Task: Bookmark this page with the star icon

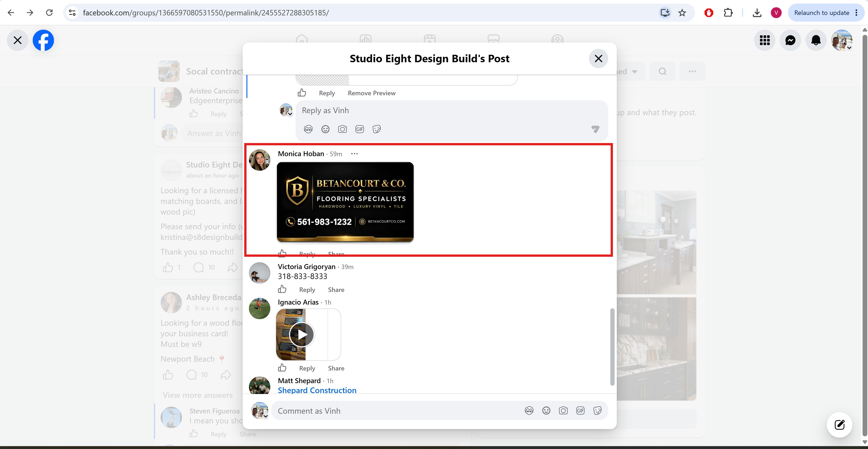Action: click(x=682, y=13)
